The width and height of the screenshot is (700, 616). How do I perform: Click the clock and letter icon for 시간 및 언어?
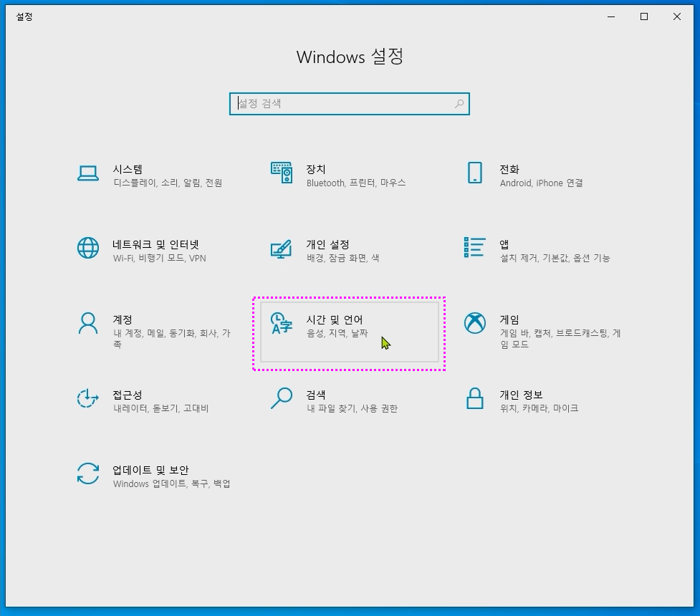point(282,323)
